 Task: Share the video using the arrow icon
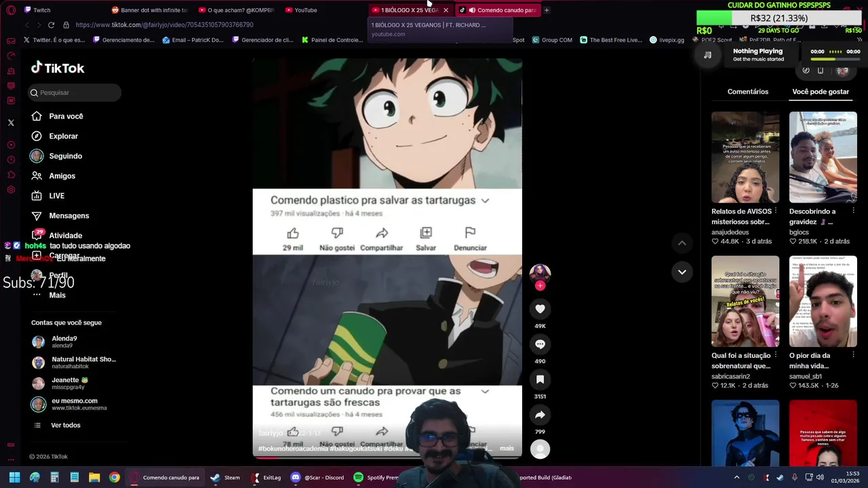[540, 415]
